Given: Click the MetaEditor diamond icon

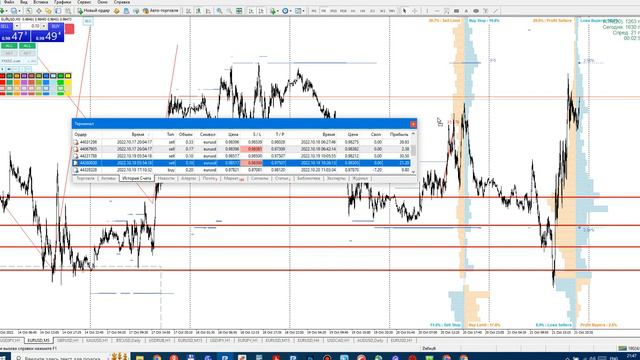Looking at the screenshot, I should (117, 11).
